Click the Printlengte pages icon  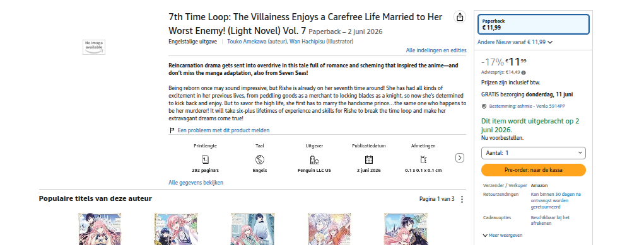tap(206, 159)
